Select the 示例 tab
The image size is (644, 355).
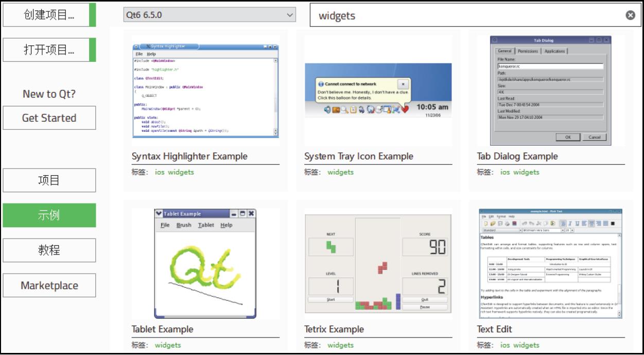(x=49, y=215)
